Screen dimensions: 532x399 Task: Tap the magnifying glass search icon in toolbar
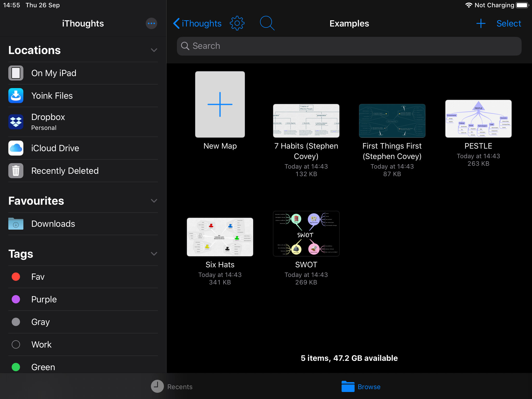pyautogui.click(x=267, y=23)
